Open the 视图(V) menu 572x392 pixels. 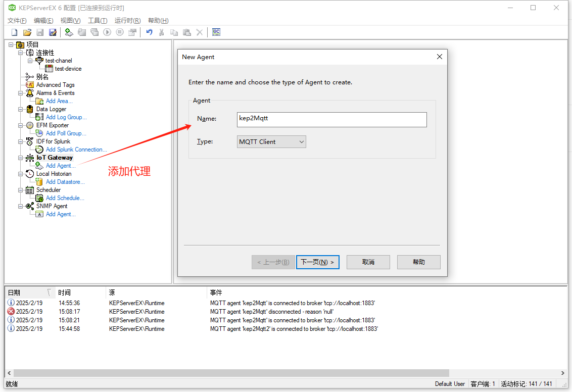tap(70, 20)
